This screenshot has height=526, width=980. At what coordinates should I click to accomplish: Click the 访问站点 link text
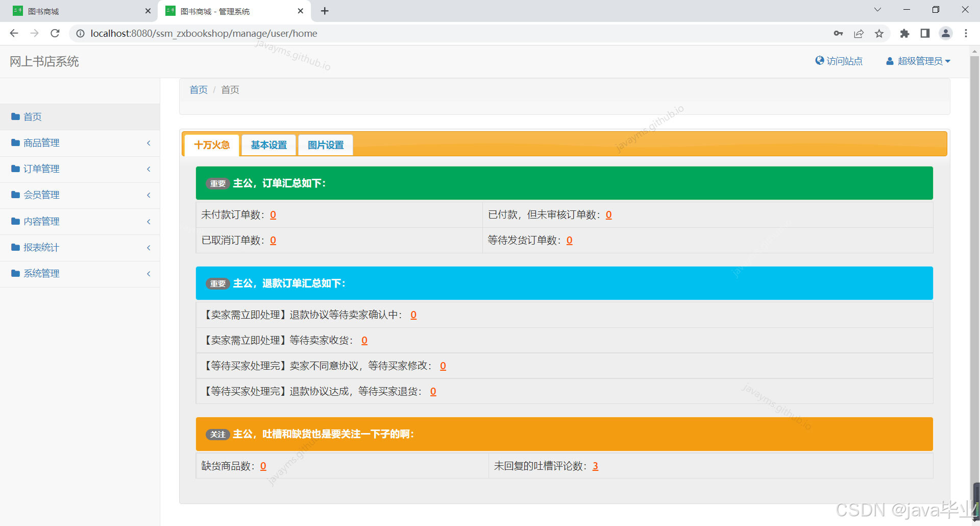pos(845,61)
